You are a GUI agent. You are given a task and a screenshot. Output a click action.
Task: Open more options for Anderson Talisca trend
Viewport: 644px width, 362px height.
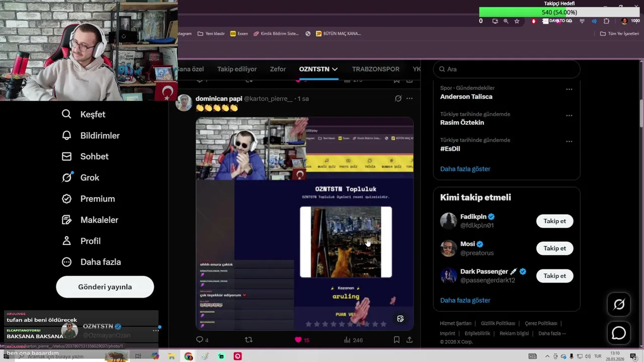click(569, 89)
